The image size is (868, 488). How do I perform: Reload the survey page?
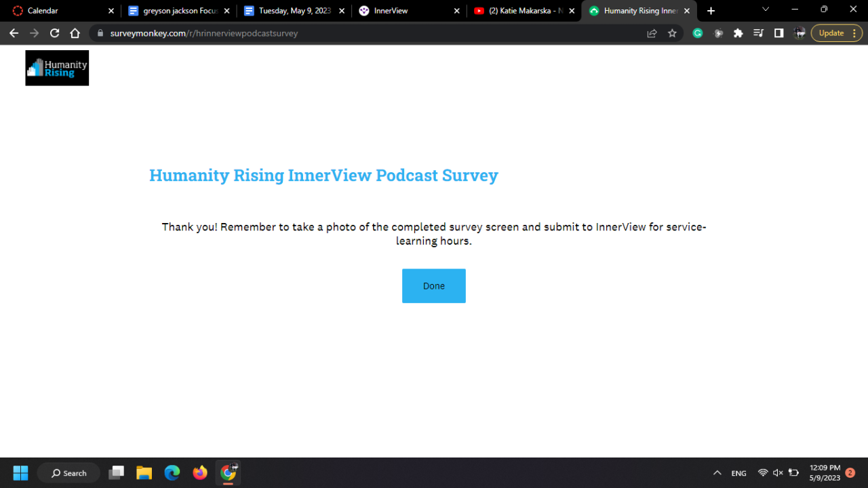click(x=55, y=33)
